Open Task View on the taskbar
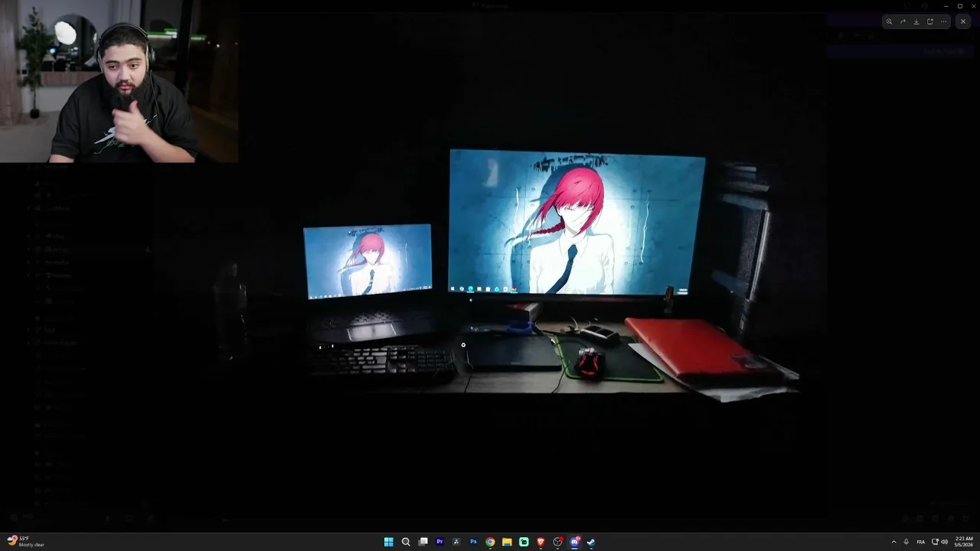This screenshot has height=551, width=980. (x=423, y=542)
